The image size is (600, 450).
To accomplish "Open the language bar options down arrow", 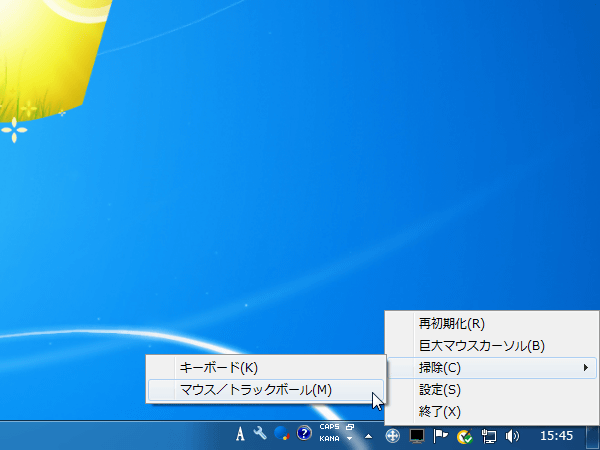I will pos(350,440).
